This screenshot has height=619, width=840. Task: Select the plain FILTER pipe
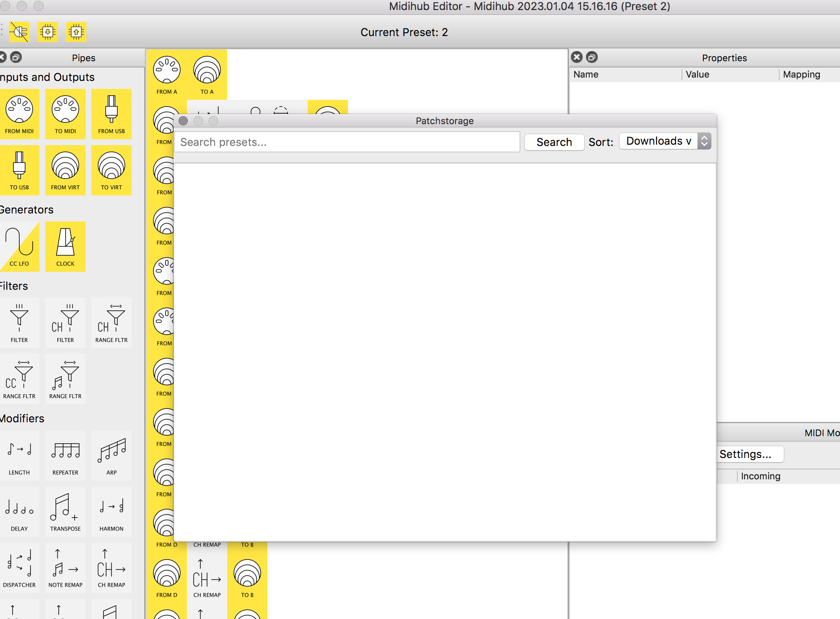(19, 323)
